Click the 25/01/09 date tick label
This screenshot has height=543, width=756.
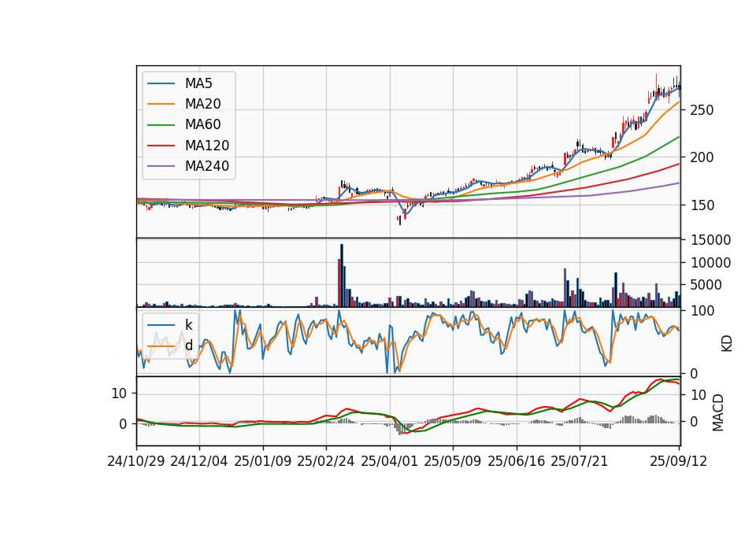(263, 461)
